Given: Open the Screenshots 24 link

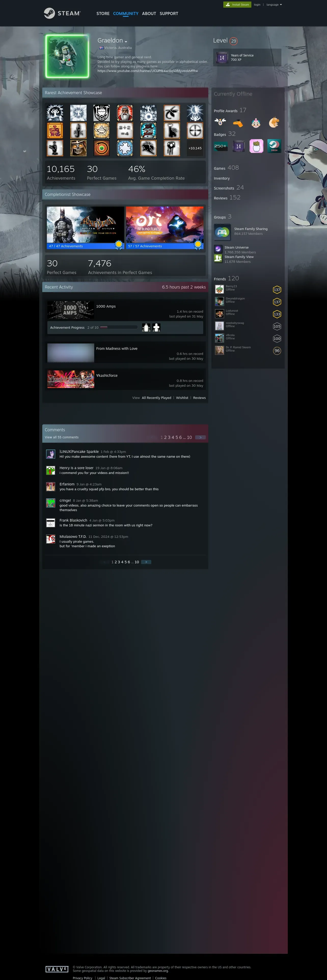Looking at the screenshot, I should tap(229, 188).
